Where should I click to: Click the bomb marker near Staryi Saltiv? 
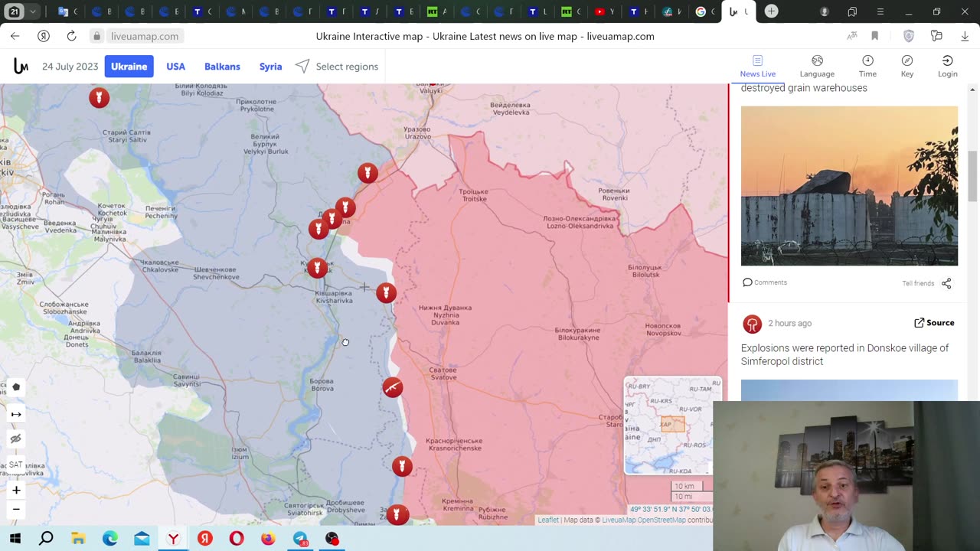click(x=99, y=97)
